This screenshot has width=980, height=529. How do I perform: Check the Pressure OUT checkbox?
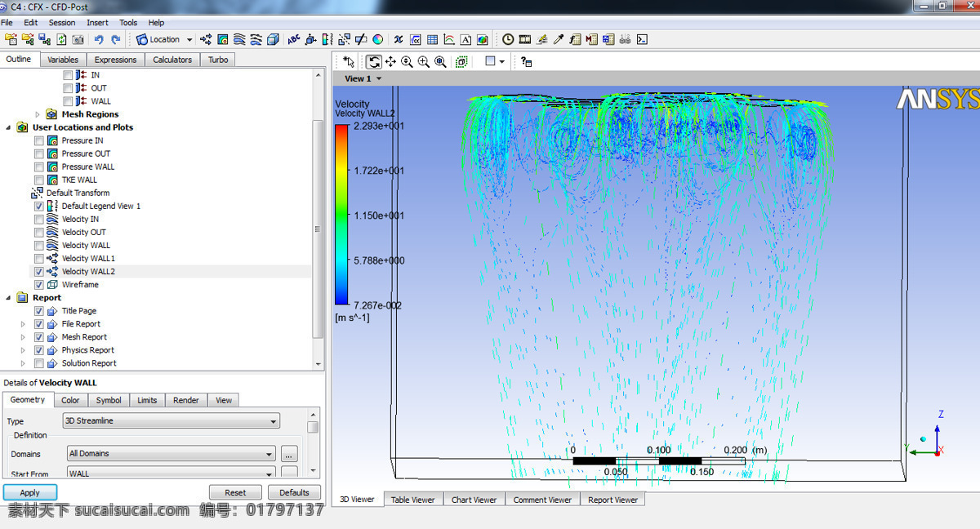[x=39, y=153]
